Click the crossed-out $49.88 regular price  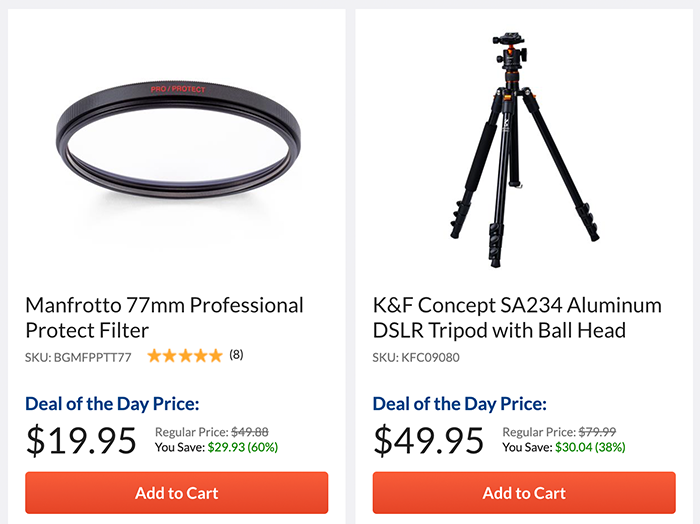252,432
